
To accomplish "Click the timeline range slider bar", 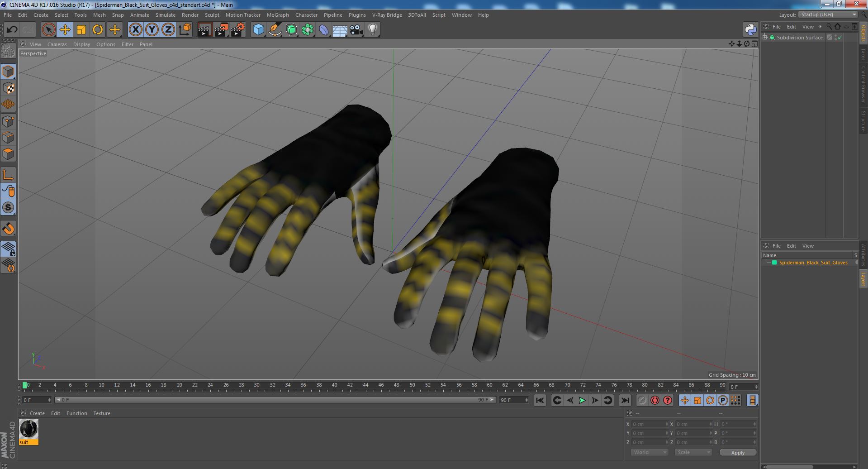I will [275, 400].
